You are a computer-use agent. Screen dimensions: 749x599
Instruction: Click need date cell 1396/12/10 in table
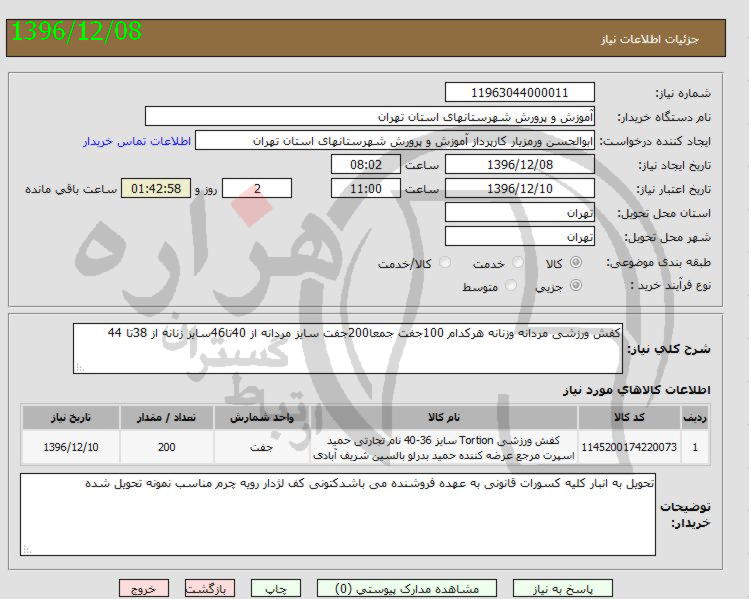click(x=71, y=447)
